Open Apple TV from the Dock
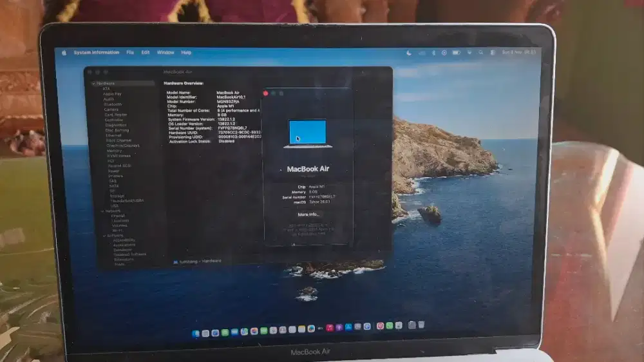This screenshot has height=362, width=644. pos(320,329)
